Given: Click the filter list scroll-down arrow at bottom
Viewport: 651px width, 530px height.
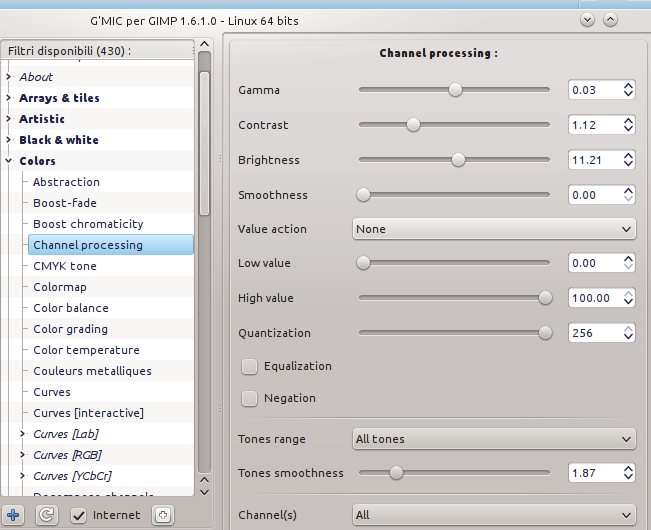Looking at the screenshot, I should (204, 493).
